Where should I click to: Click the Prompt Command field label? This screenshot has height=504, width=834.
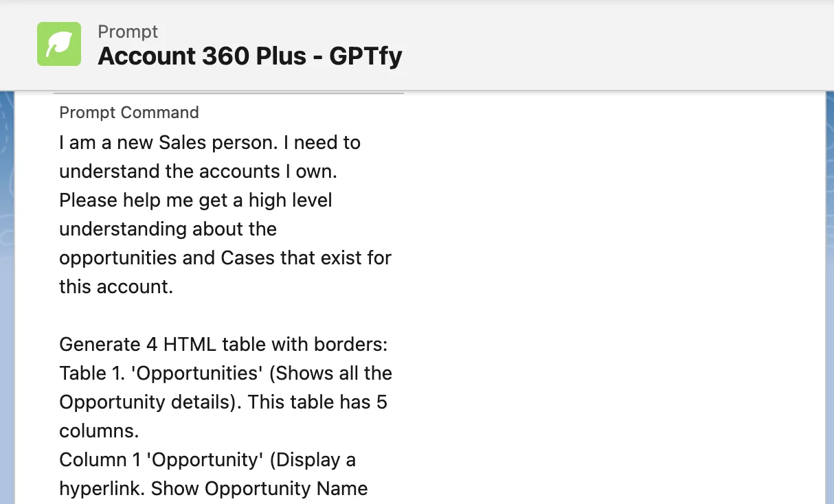tap(128, 112)
